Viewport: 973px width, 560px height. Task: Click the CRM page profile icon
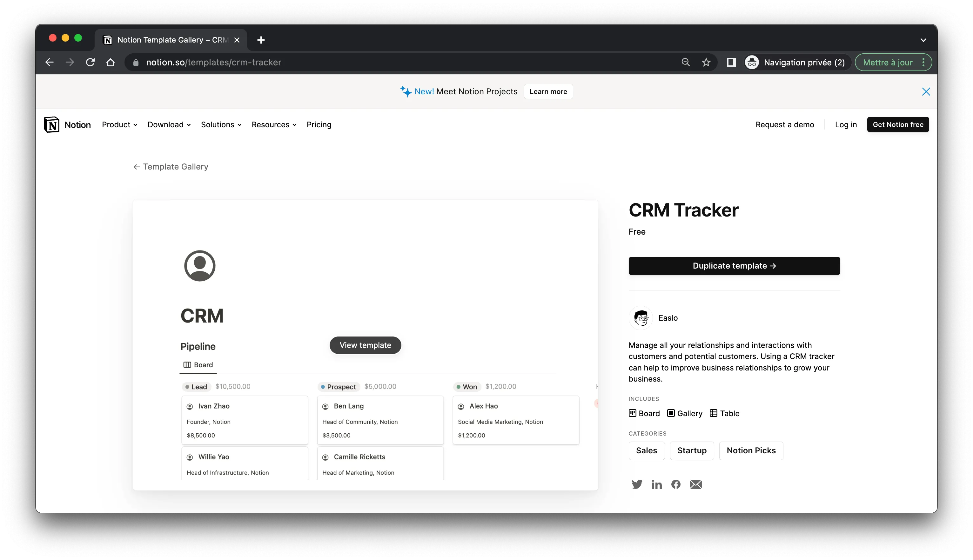tap(200, 266)
